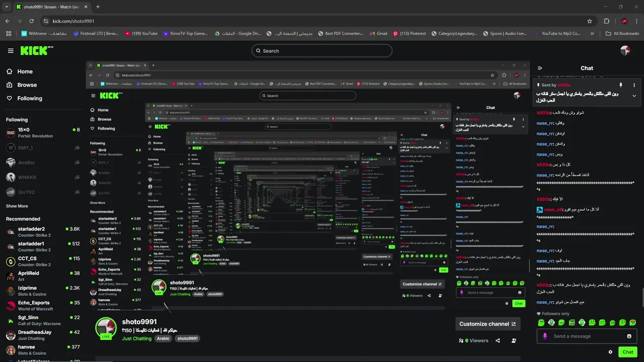644x362 pixels.
Task: Open recommended channel starladder2
Action: (x=43, y=232)
